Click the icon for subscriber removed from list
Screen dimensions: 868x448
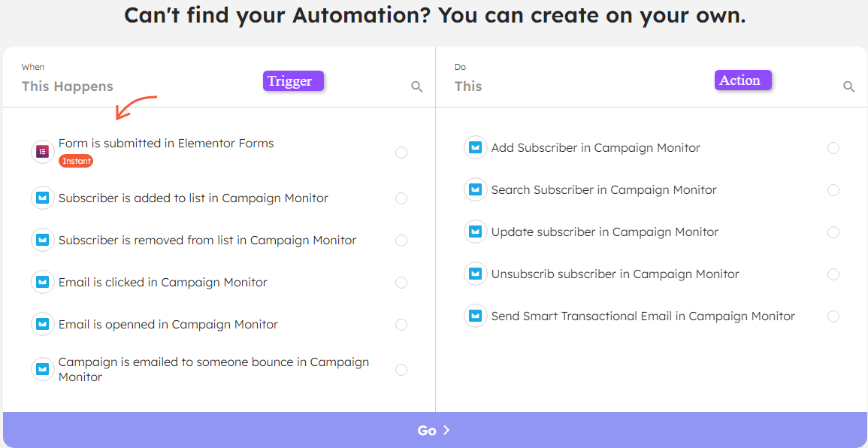42,240
